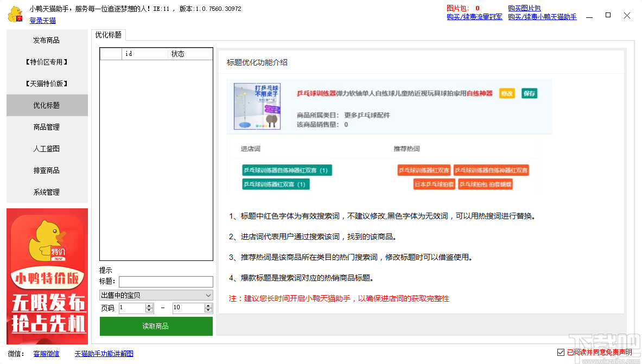Open 系统管理 in the sidebar
Screen dimensions: 642x364
47,192
